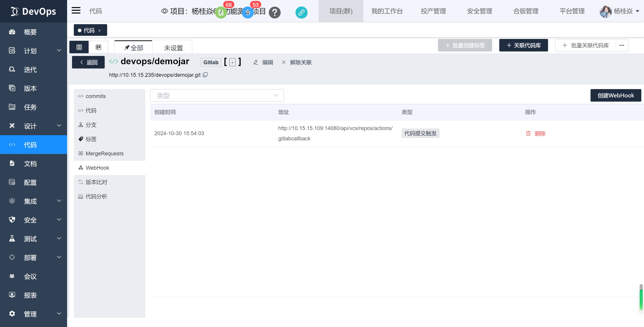Screen dimensions: 644x327
Task: Click the question mark help icon
Action: point(274,12)
